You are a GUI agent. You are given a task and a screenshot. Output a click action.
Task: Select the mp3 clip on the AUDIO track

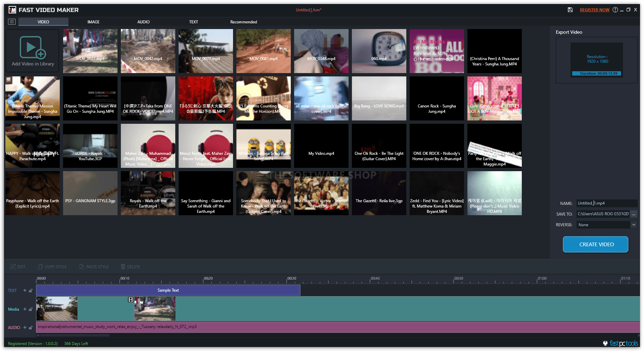tap(338, 327)
